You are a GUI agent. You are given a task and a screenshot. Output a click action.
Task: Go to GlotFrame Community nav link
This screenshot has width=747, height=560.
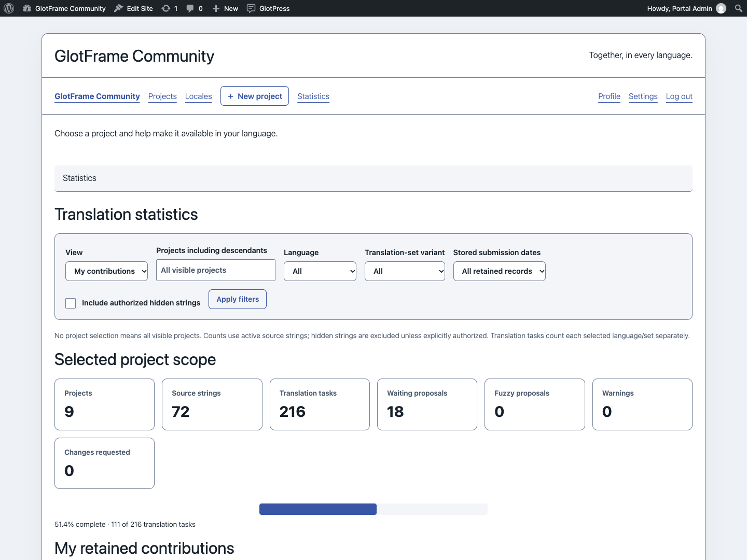[97, 96]
